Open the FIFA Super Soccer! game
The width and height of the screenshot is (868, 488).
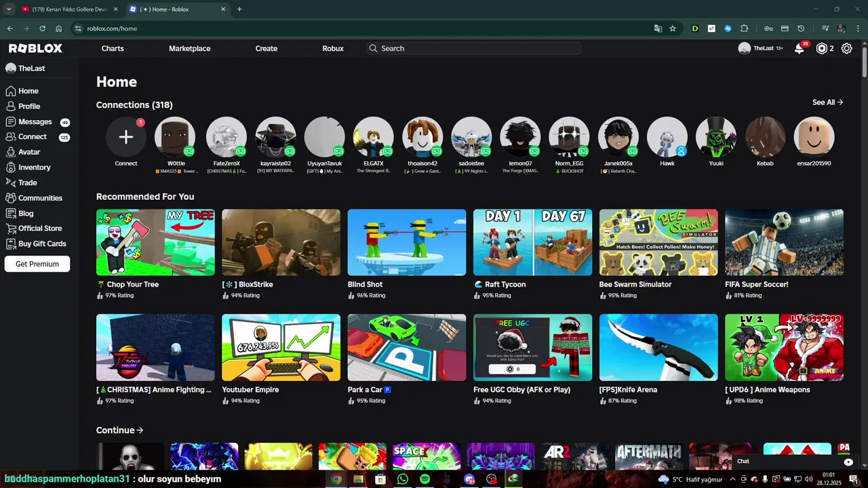(x=784, y=243)
